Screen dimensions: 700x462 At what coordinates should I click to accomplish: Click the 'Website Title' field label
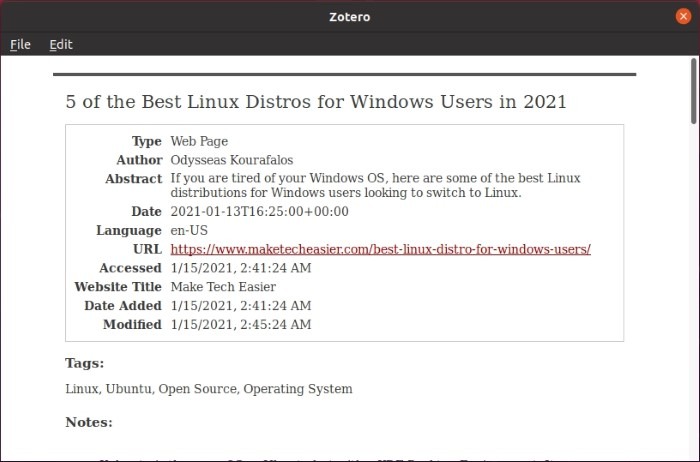tap(118, 287)
